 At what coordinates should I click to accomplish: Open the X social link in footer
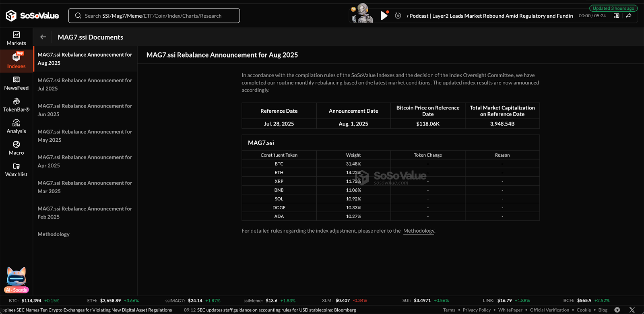tap(632, 310)
